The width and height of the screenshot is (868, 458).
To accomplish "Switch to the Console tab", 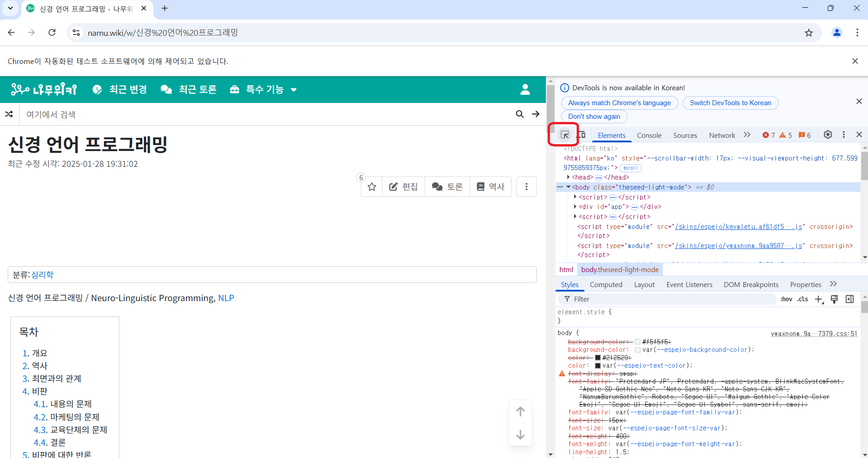I will click(649, 135).
